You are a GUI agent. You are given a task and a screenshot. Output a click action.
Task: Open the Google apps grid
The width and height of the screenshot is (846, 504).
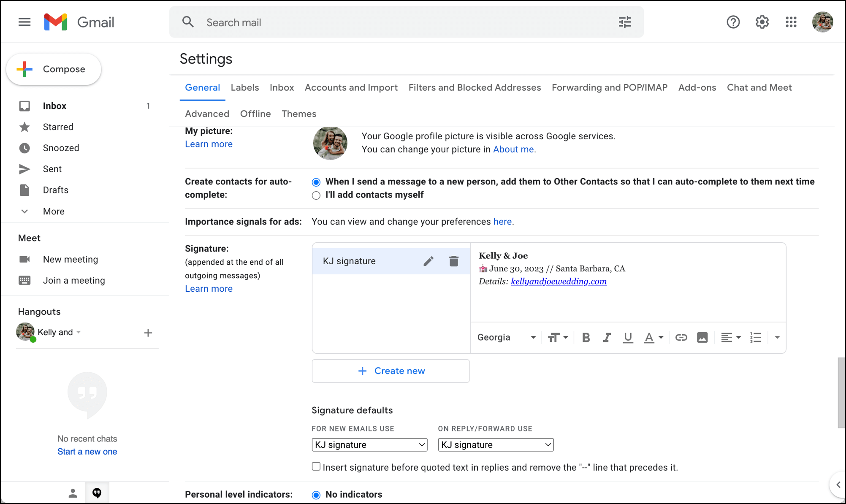point(791,22)
